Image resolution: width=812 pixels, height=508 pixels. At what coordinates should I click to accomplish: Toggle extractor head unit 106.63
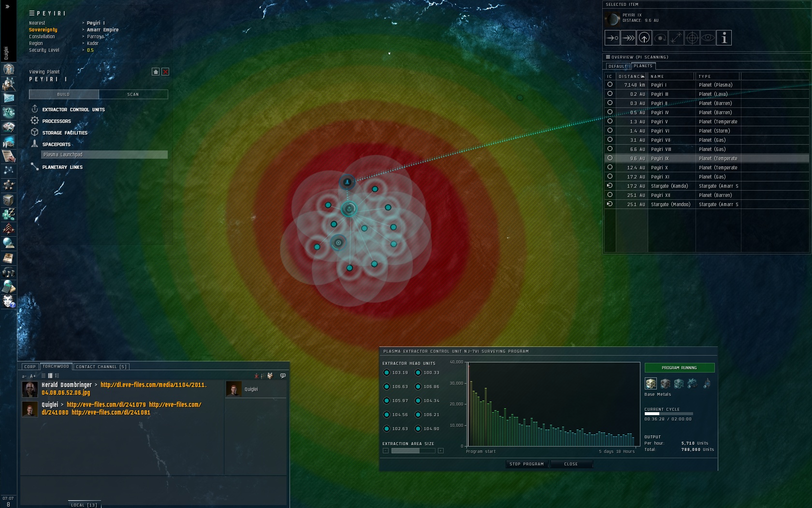[387, 387]
